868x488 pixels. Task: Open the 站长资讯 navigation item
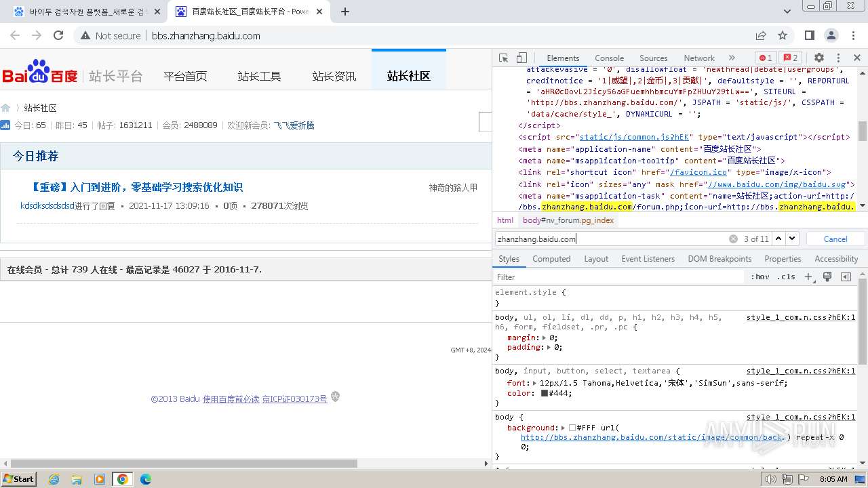click(334, 76)
